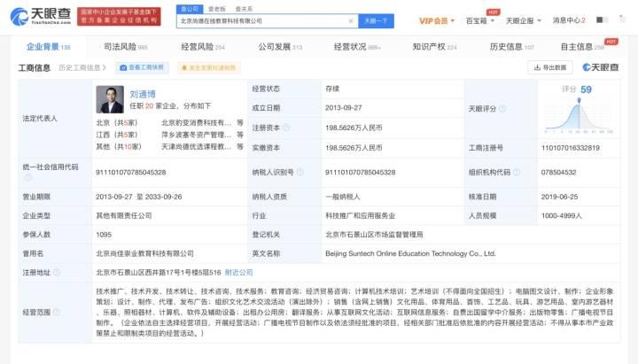The image size is (638, 364).
Task: Open 萍乡波塞冬资产管理 company link
Action: [196, 135]
